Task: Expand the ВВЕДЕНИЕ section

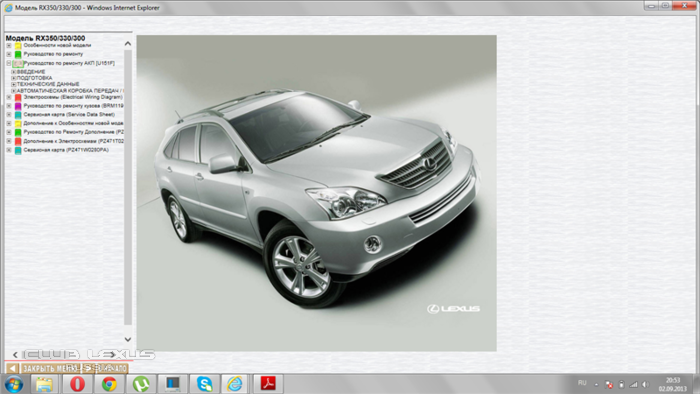Action: (13, 72)
